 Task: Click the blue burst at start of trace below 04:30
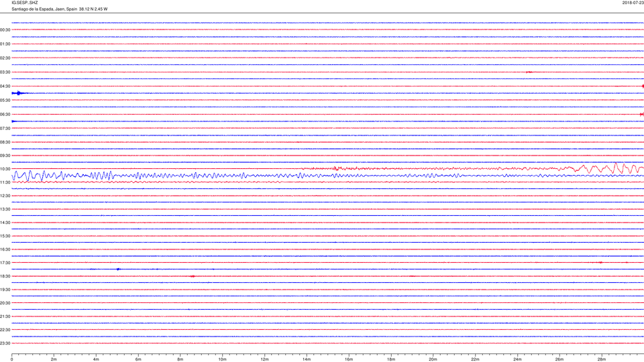(18, 93)
